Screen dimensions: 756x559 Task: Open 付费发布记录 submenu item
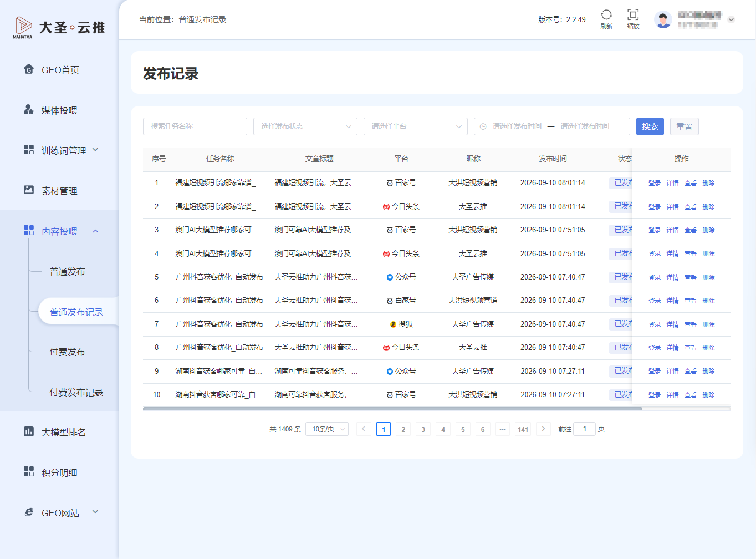point(76,393)
